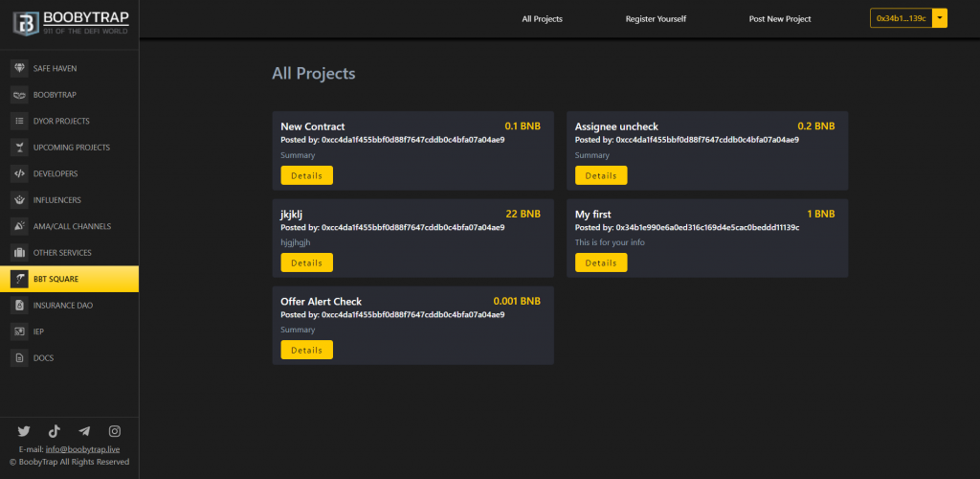
Task: Expand the wallet address dropdown arrow
Action: [x=940, y=18]
